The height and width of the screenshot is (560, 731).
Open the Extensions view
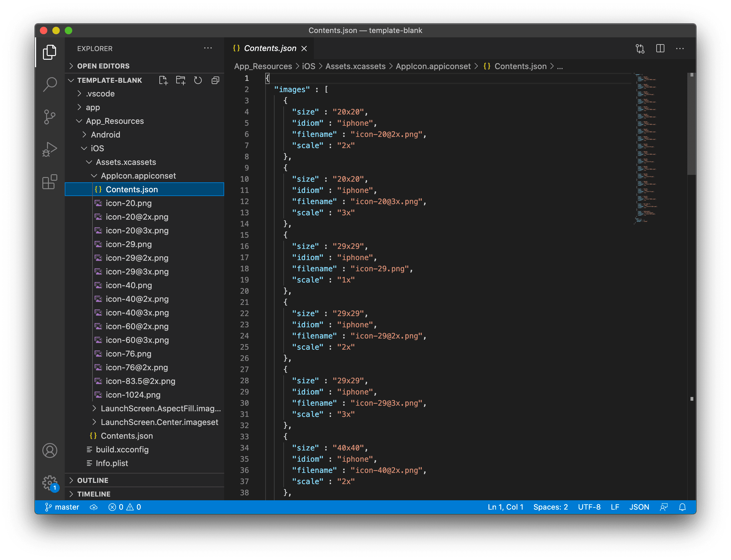click(x=50, y=182)
